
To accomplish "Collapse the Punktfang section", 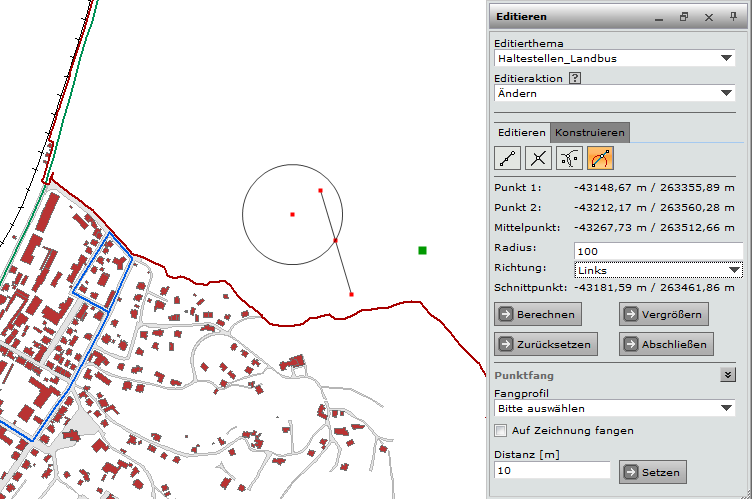I will [x=728, y=375].
